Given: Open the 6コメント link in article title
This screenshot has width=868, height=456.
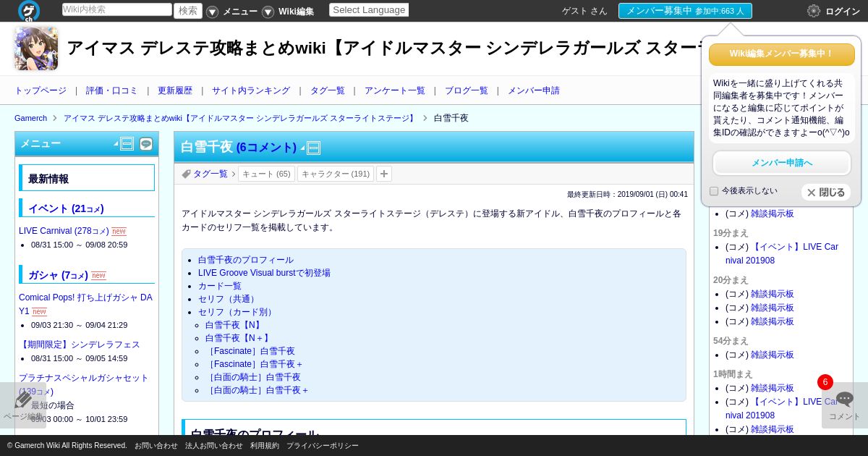Looking at the screenshot, I should pos(266,148).
